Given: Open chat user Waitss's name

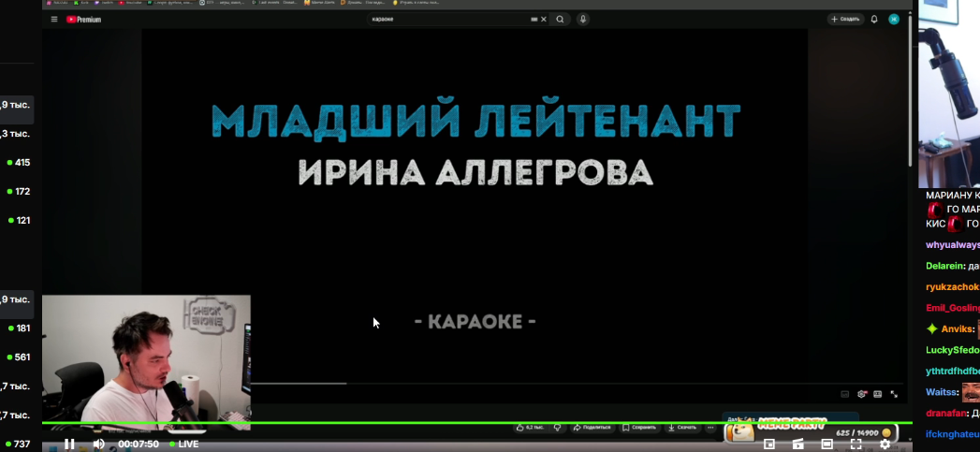Looking at the screenshot, I should click(x=942, y=392).
